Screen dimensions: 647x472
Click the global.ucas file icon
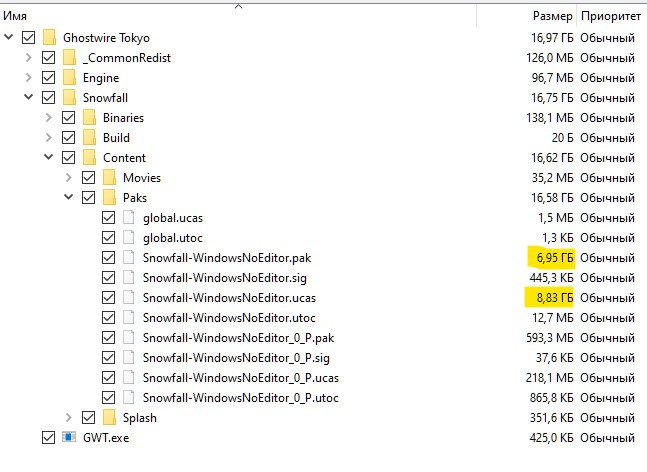point(128,217)
